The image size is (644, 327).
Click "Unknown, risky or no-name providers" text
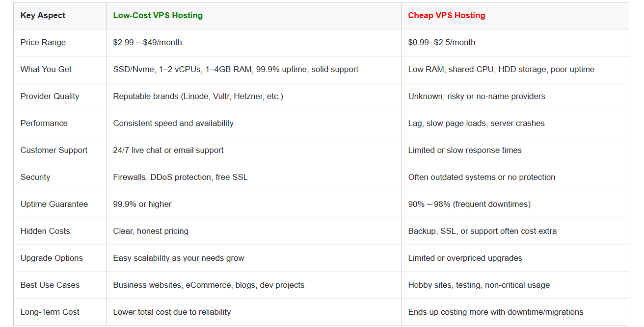(x=476, y=96)
